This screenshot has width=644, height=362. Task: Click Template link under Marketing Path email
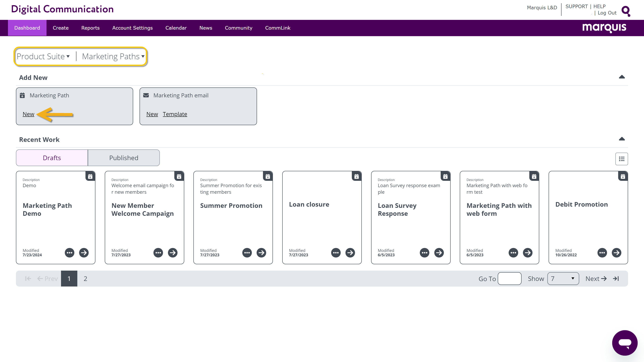click(x=175, y=114)
